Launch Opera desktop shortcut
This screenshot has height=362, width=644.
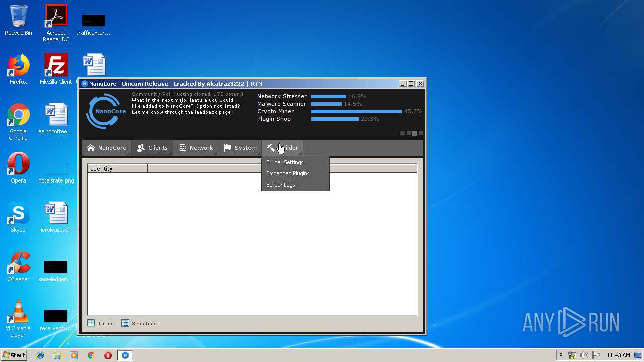(x=18, y=168)
